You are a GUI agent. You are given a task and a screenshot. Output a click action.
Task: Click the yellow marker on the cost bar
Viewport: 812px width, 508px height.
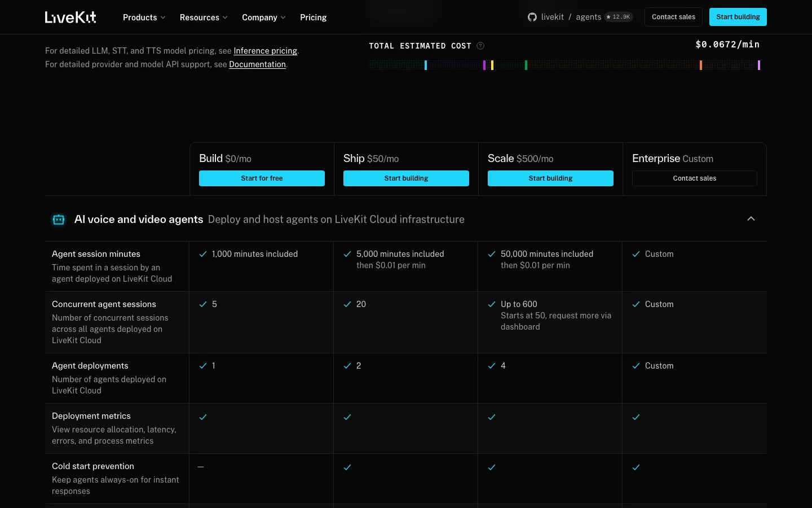coord(492,65)
